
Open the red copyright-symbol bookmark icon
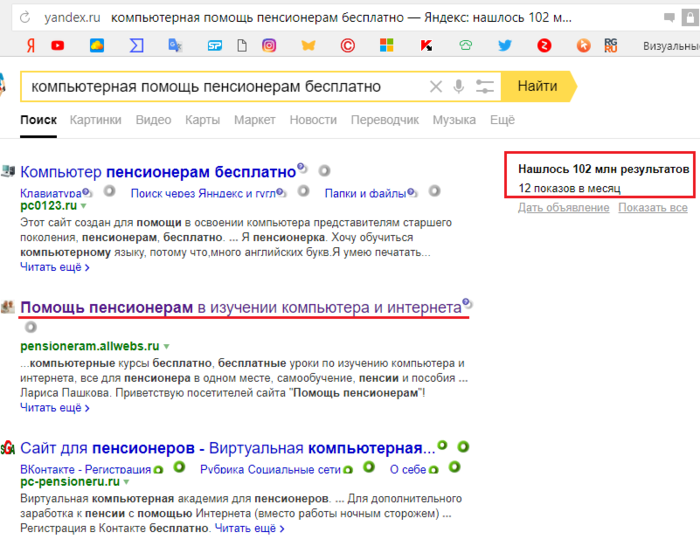coord(347,46)
